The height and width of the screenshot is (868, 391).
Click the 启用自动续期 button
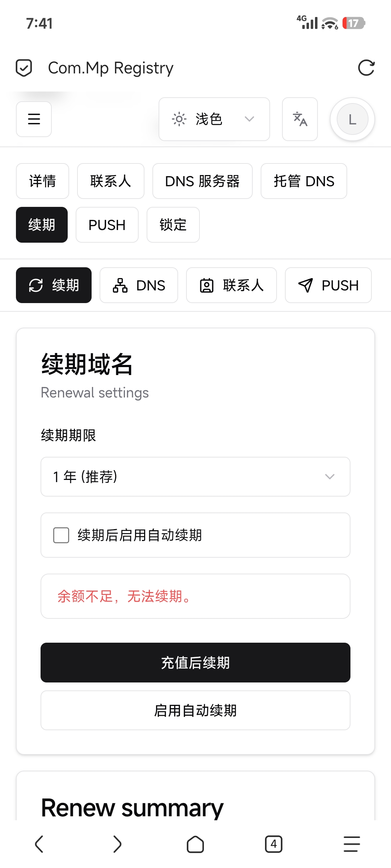point(195,710)
